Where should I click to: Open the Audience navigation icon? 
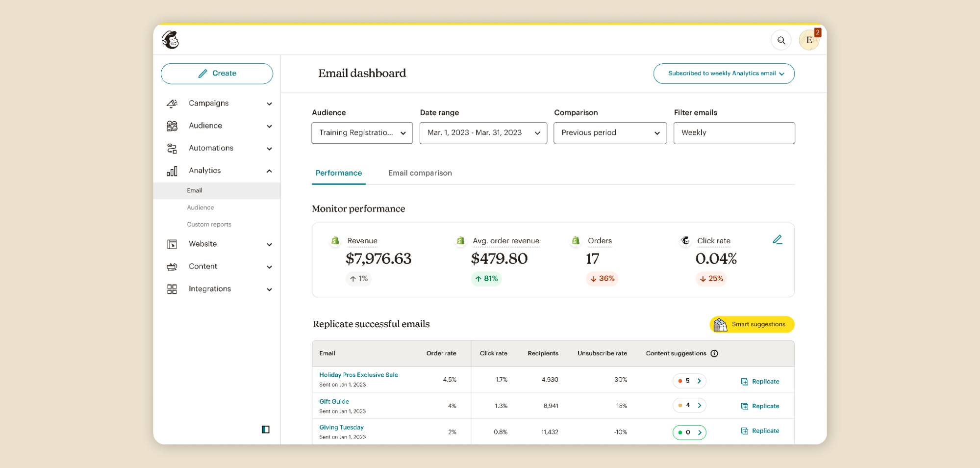(172, 126)
